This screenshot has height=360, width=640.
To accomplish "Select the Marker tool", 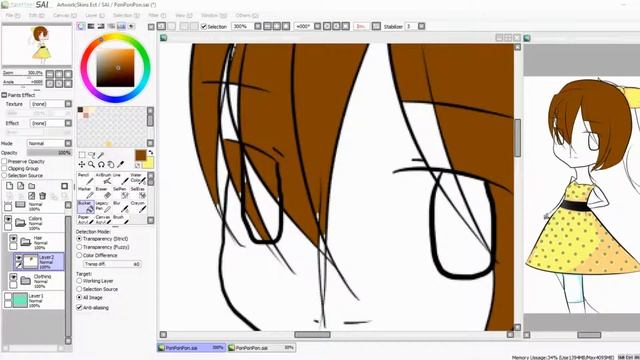I will click(85, 193).
